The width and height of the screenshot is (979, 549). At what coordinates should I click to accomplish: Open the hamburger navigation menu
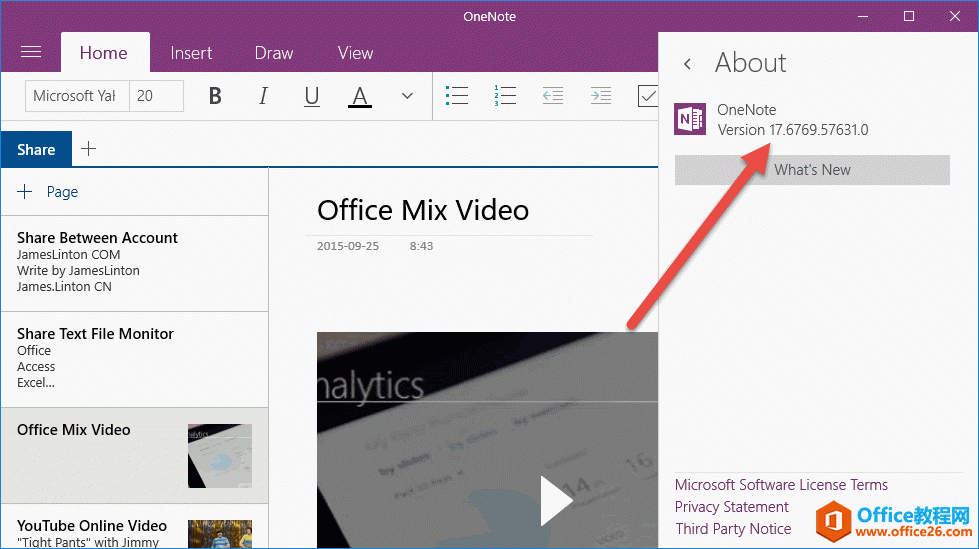[x=31, y=52]
